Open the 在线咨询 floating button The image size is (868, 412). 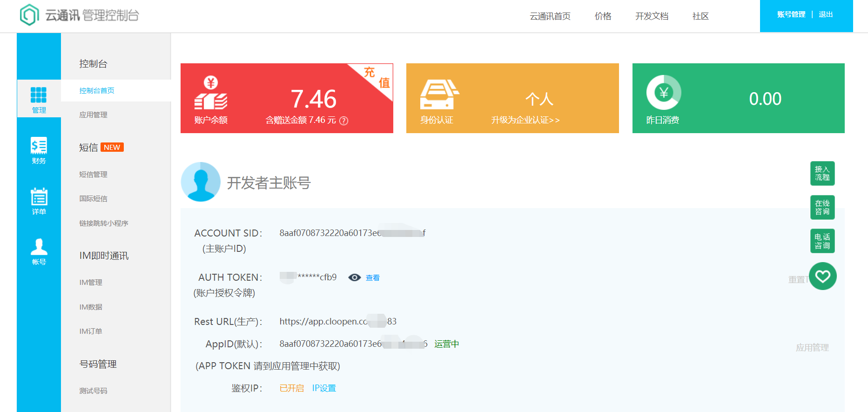(822, 207)
